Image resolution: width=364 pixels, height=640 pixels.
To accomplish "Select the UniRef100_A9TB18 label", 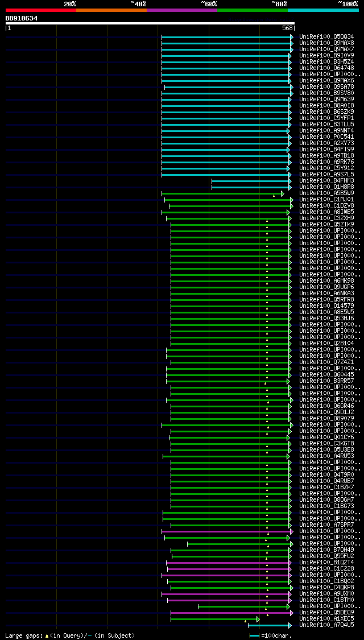I will [326, 155].
